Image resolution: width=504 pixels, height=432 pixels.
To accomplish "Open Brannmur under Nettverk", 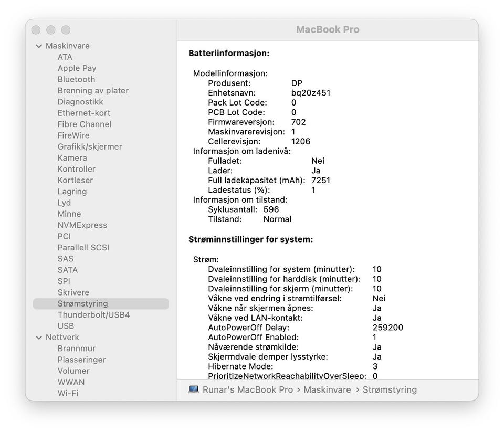I will point(77,349).
